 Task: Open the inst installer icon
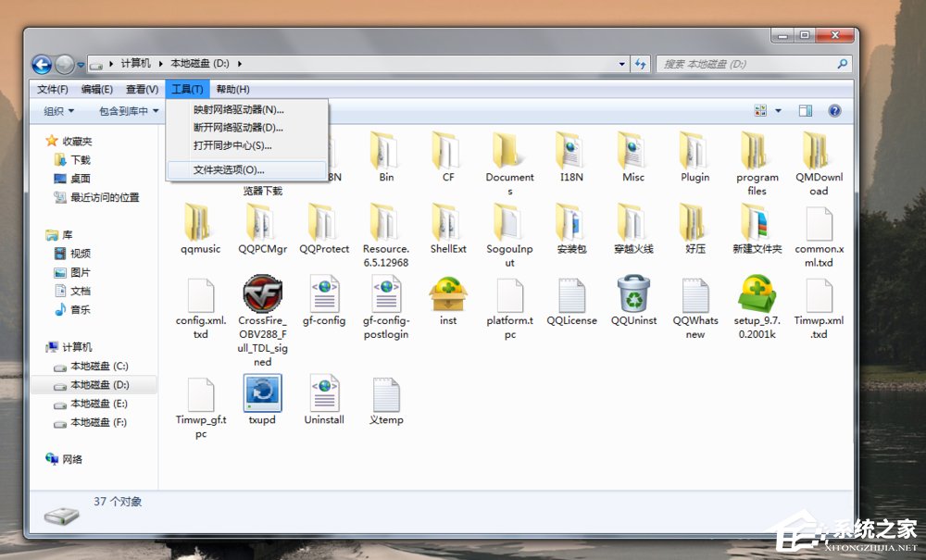(x=448, y=295)
